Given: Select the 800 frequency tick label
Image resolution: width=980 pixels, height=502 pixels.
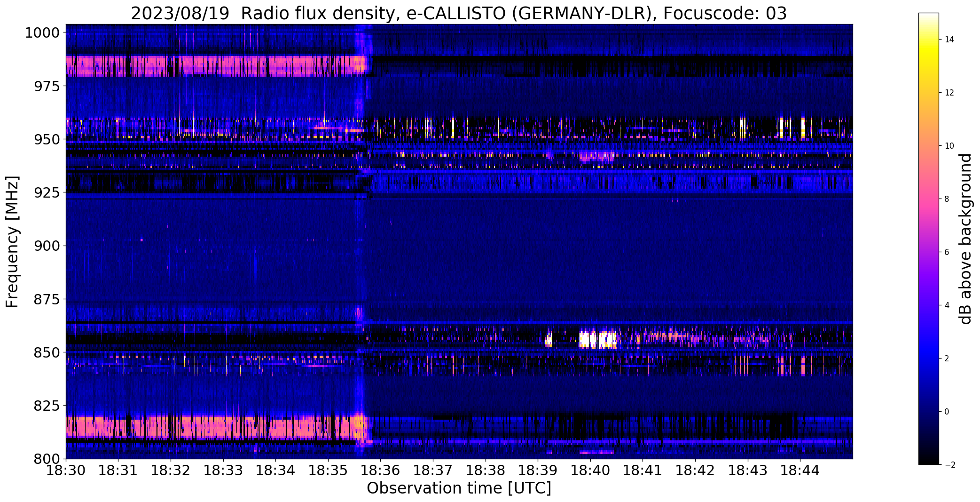Looking at the screenshot, I should [x=47, y=459].
